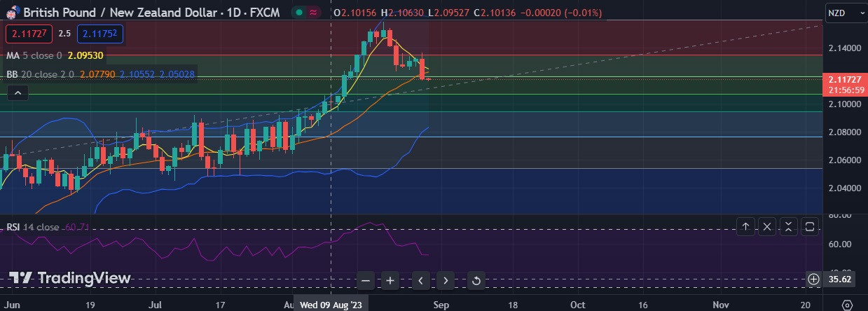
Task: Click the current price label 2.11727 on the axis
Action: coord(843,80)
